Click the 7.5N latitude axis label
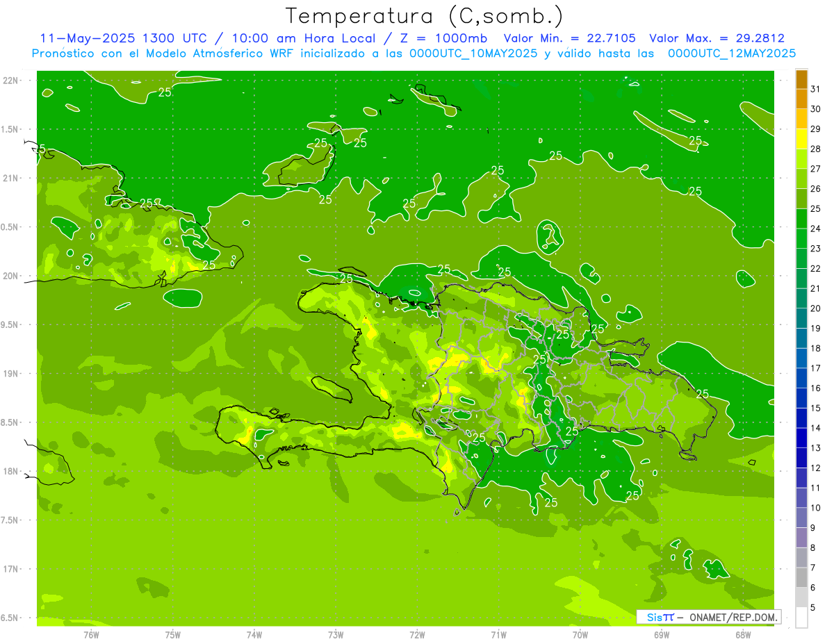 point(10,520)
